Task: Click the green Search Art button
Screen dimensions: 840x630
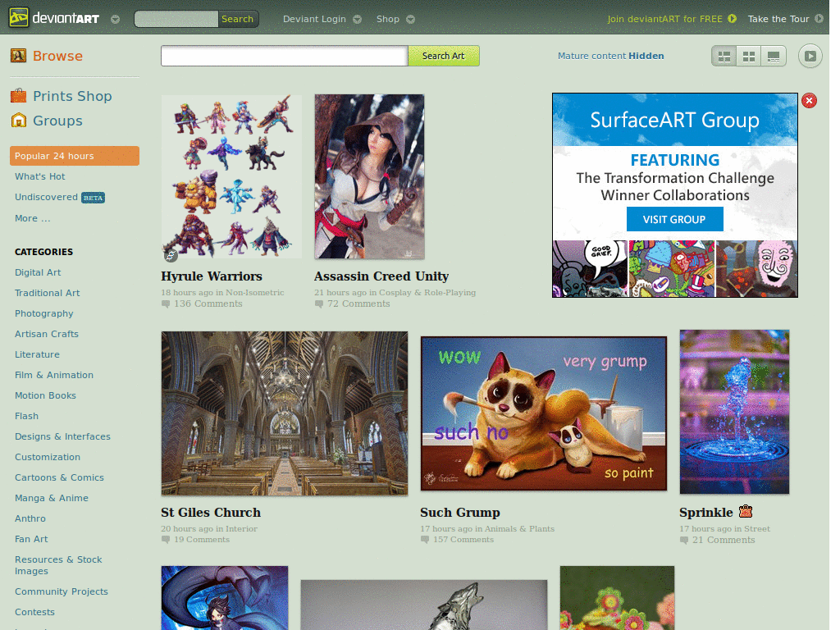Action: tap(444, 56)
